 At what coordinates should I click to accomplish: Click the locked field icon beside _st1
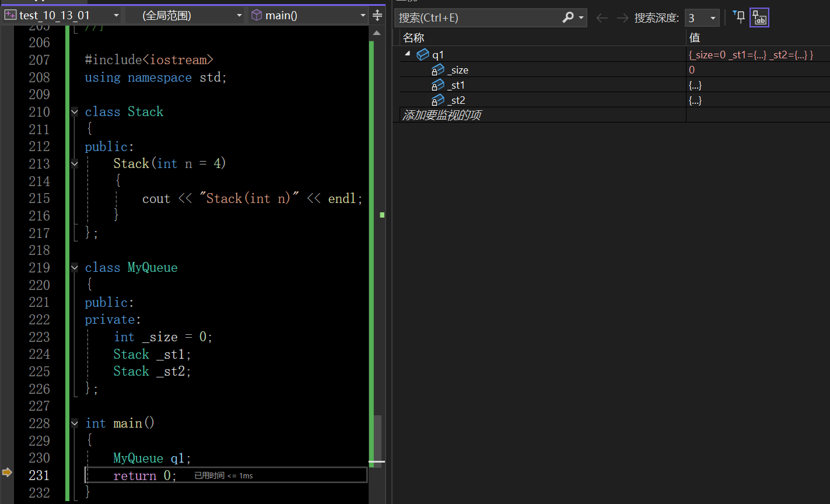[x=437, y=85]
